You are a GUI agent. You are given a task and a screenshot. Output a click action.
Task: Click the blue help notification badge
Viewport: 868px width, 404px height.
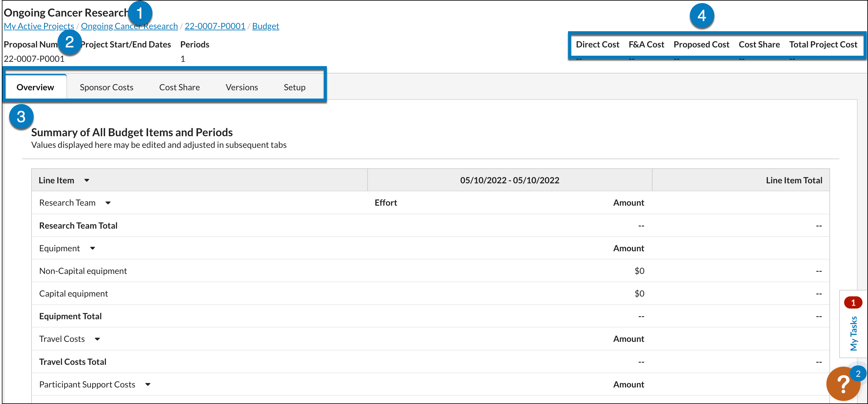(858, 373)
